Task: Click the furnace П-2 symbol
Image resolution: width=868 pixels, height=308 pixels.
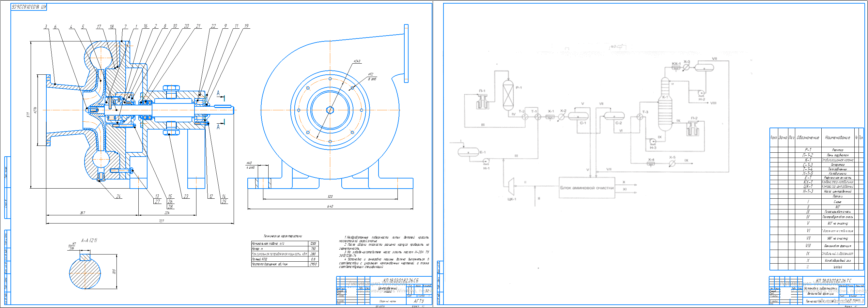Action: [692, 129]
